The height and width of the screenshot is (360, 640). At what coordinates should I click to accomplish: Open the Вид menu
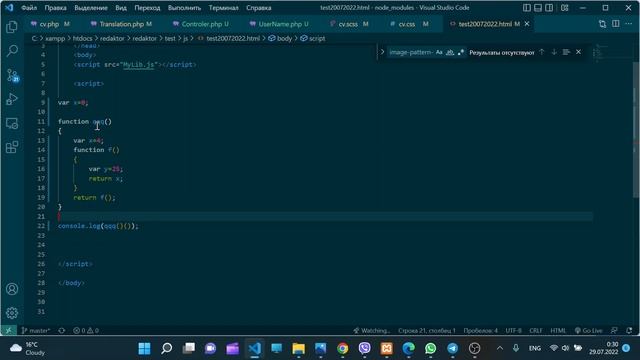121,8
